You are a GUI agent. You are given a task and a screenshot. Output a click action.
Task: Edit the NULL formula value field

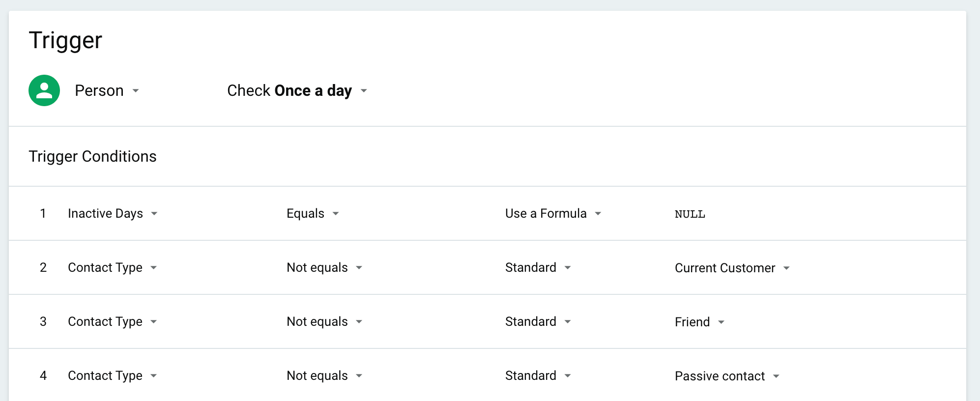coord(690,214)
